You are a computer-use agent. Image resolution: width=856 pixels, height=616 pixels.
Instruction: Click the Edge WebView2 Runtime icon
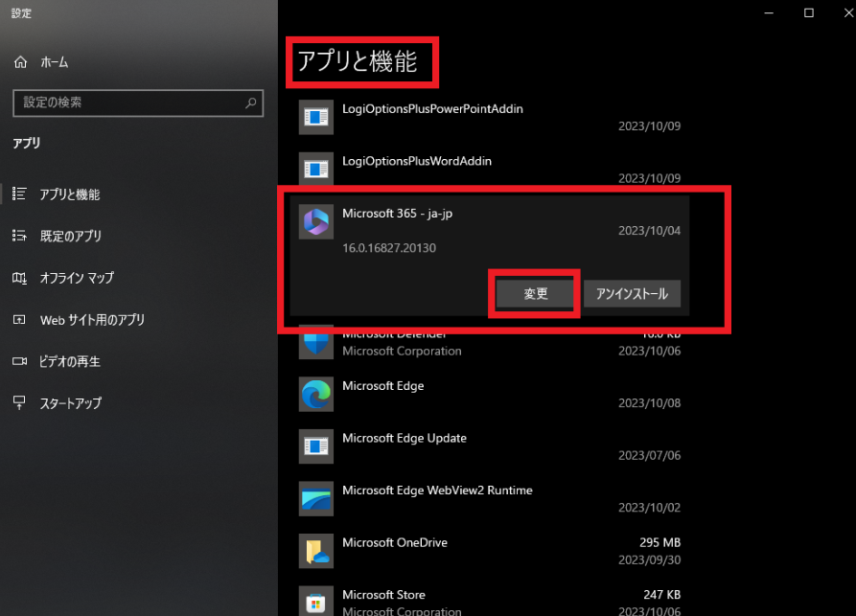coord(316,499)
